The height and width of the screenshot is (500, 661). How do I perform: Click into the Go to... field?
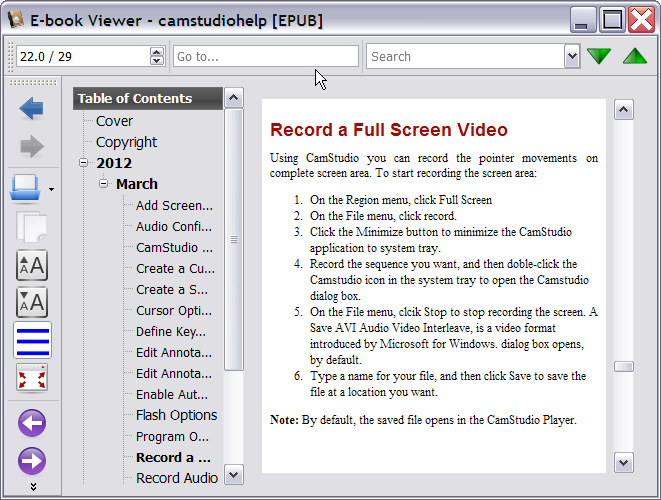coord(266,56)
